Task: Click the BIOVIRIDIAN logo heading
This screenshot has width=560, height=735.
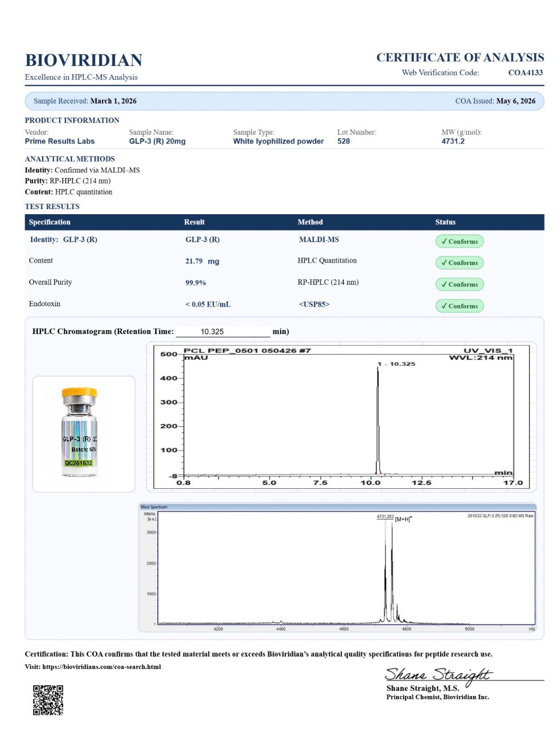Action: click(x=84, y=60)
